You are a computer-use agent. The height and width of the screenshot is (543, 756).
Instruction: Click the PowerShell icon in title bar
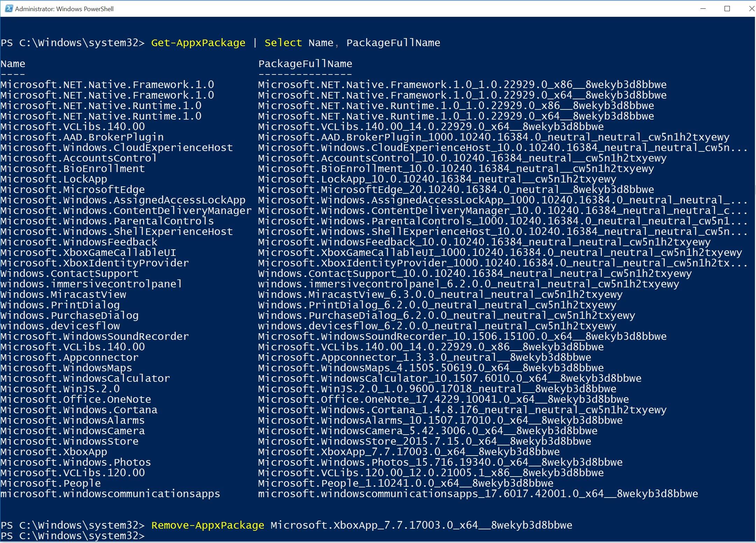coord(8,8)
